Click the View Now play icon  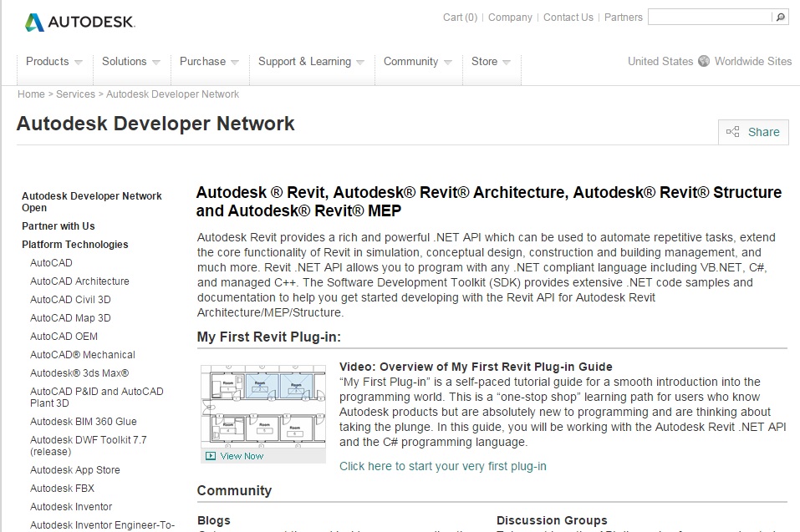[211, 456]
